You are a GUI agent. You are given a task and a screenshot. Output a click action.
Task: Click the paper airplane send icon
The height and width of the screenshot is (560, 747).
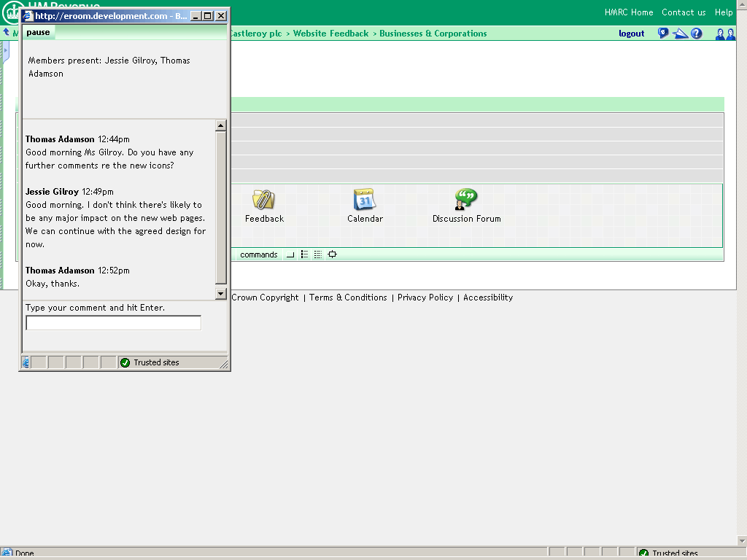pyautogui.click(x=680, y=34)
